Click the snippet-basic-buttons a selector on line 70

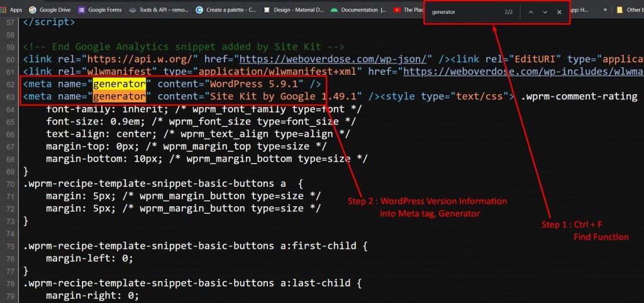click(163, 184)
